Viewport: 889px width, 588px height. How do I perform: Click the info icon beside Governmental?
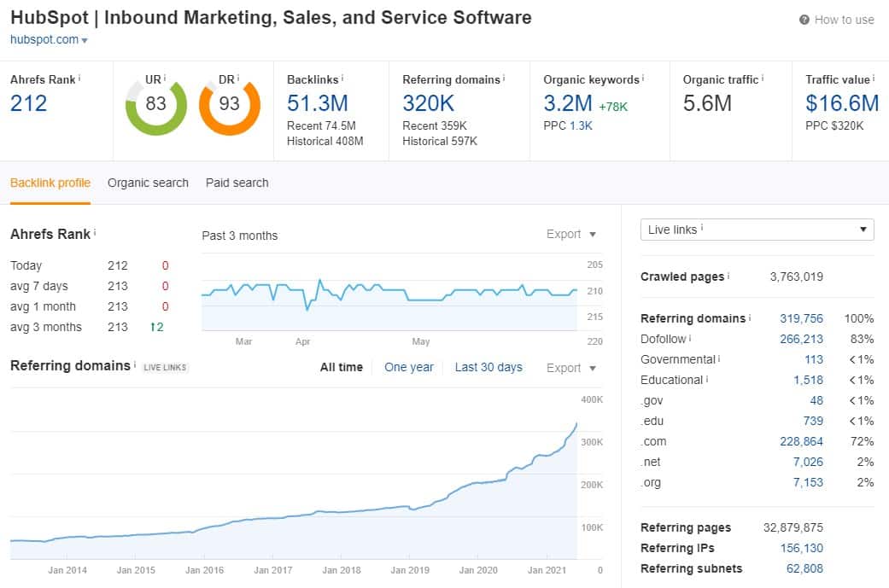pyautogui.click(x=719, y=358)
